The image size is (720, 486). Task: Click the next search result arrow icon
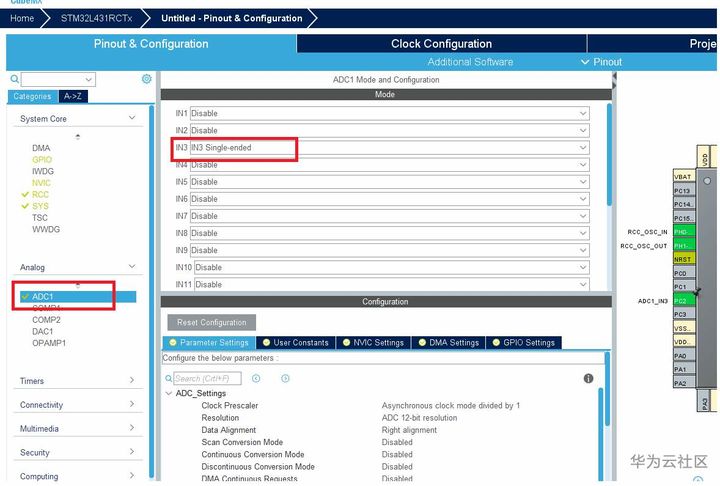coord(285,379)
